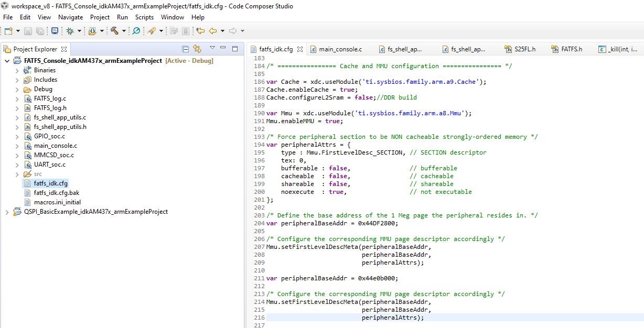
Task: Select FATFS_log.h in Project Explorer
Action: (x=50, y=108)
